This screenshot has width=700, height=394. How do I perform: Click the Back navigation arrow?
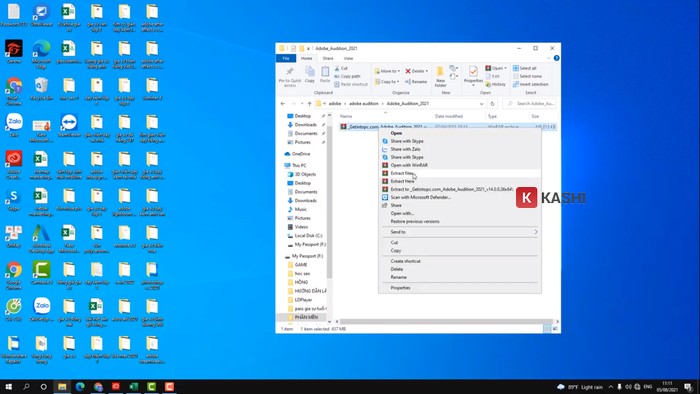tap(283, 104)
